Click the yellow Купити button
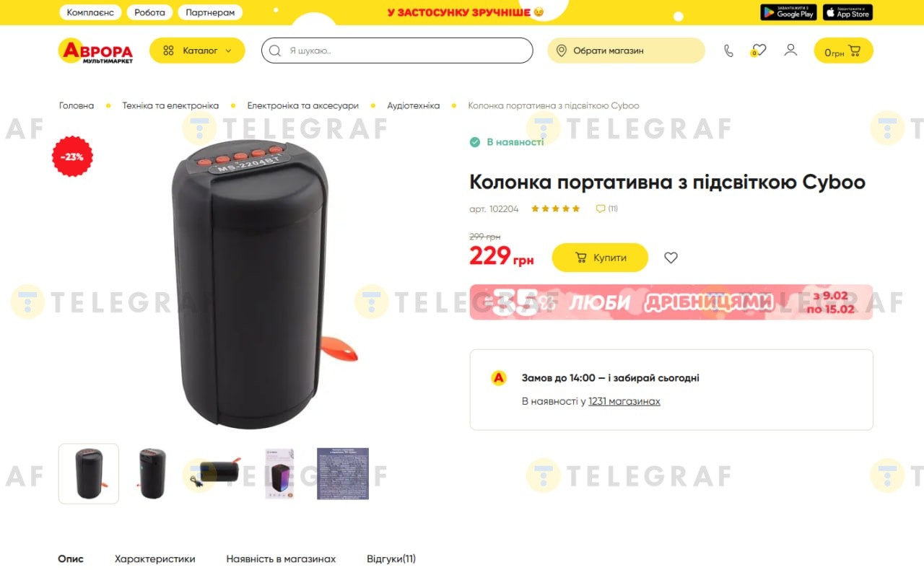Screen dimensions: 924x570 pos(600,258)
